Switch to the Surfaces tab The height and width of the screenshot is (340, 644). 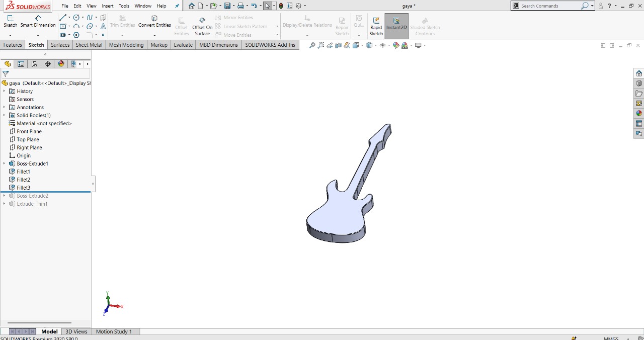tap(60, 45)
